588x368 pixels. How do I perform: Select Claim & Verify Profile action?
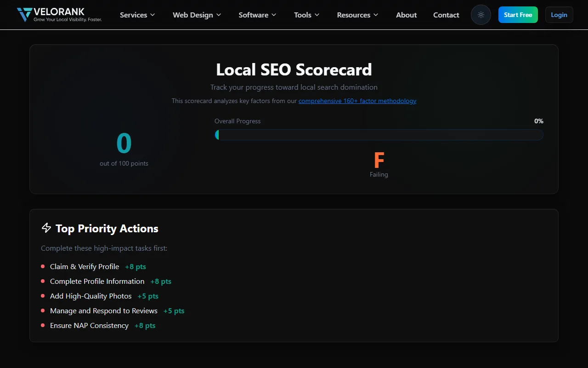[x=85, y=267]
